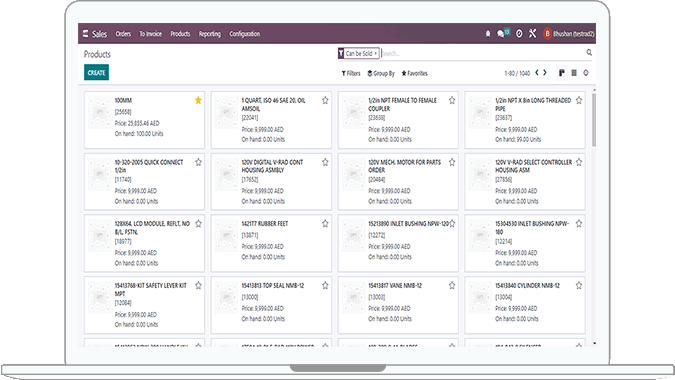The height and width of the screenshot is (380, 675).
Task: Switch to activity view
Action: tap(586, 73)
